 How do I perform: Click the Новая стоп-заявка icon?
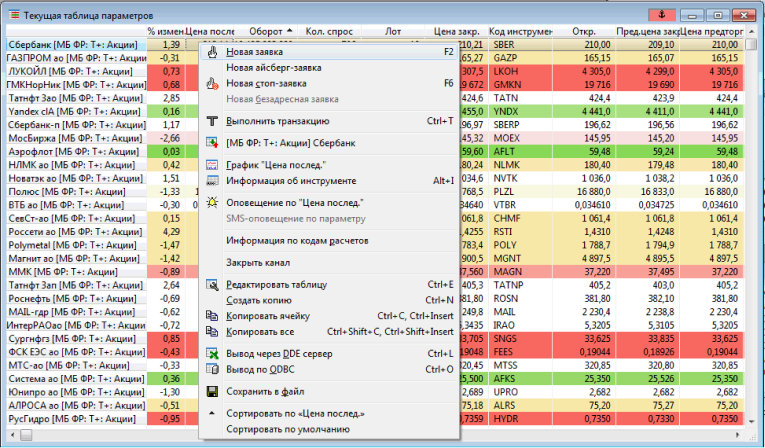point(211,83)
